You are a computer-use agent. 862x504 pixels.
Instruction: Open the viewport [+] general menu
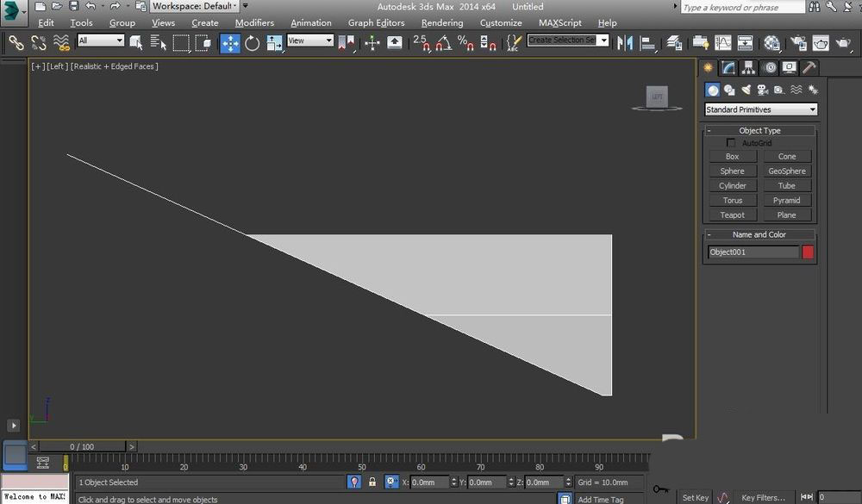click(38, 66)
